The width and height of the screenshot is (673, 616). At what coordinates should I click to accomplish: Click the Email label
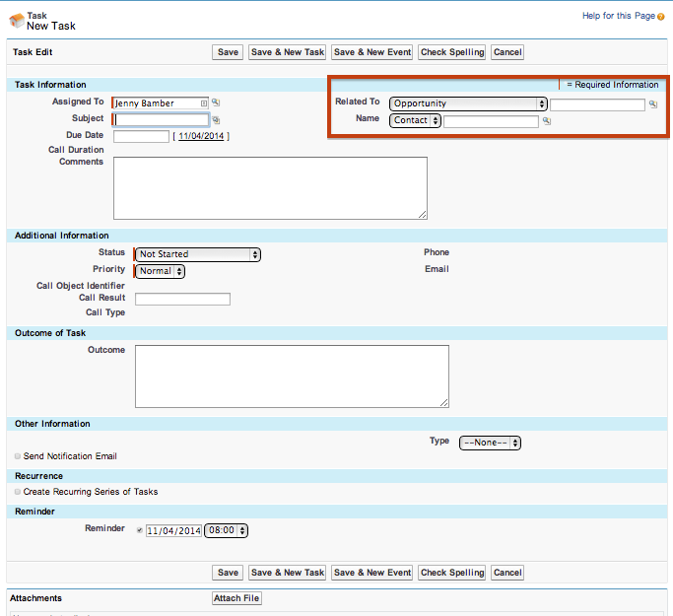point(437,269)
